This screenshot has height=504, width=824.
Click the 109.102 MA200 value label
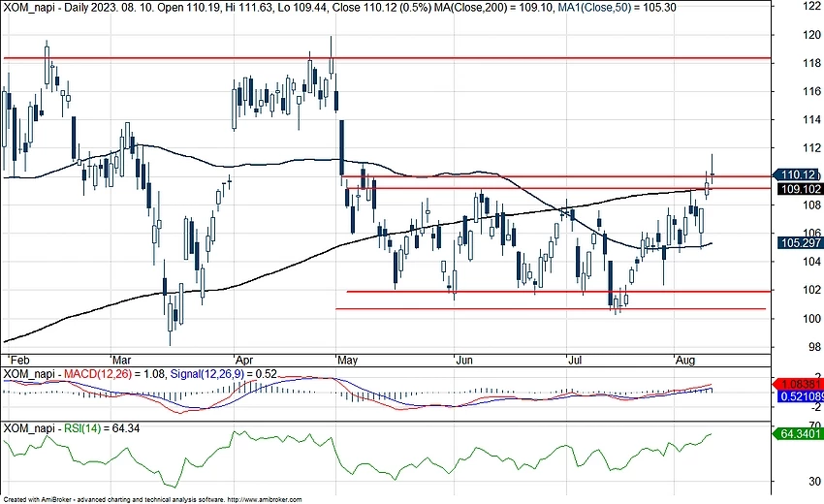click(800, 189)
